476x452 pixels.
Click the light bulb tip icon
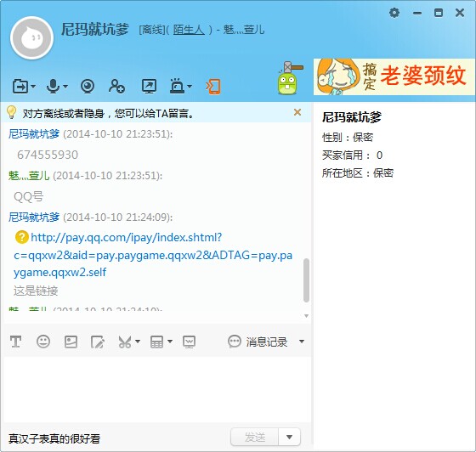[11, 112]
